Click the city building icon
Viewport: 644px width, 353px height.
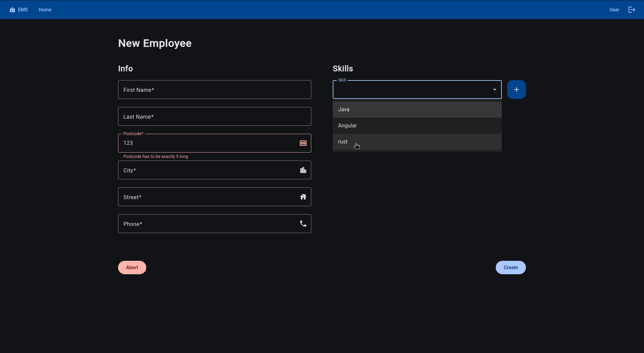[x=303, y=170]
